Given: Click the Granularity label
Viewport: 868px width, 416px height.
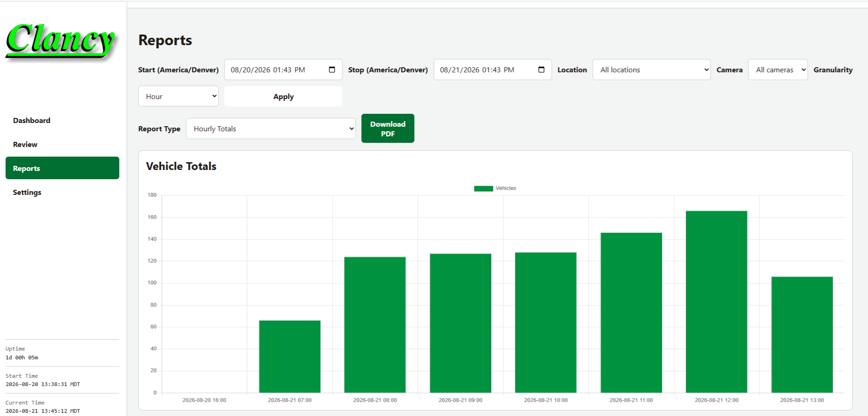Looking at the screenshot, I should (833, 70).
